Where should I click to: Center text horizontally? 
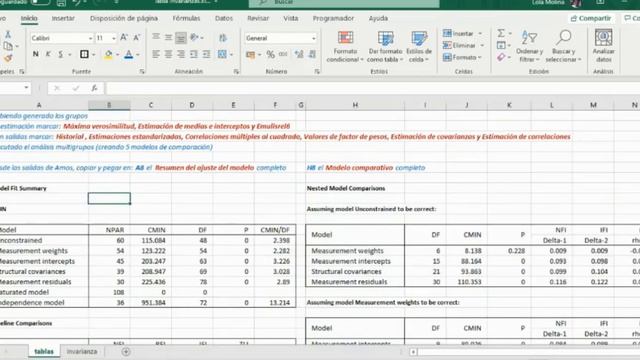coord(168,54)
